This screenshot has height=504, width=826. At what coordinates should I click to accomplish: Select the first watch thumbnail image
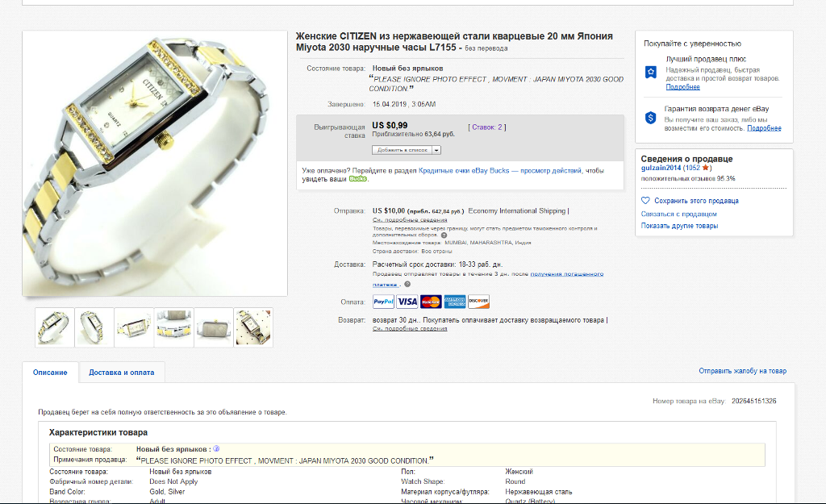pos(55,327)
